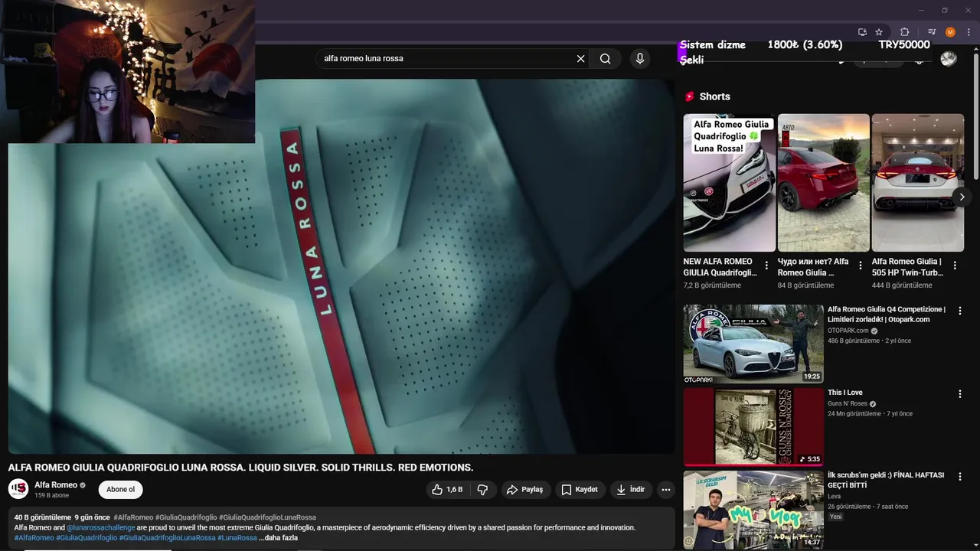Open the Giulia Q4 Competizione video thumbnail
Image resolution: width=980 pixels, height=551 pixels.
[753, 344]
